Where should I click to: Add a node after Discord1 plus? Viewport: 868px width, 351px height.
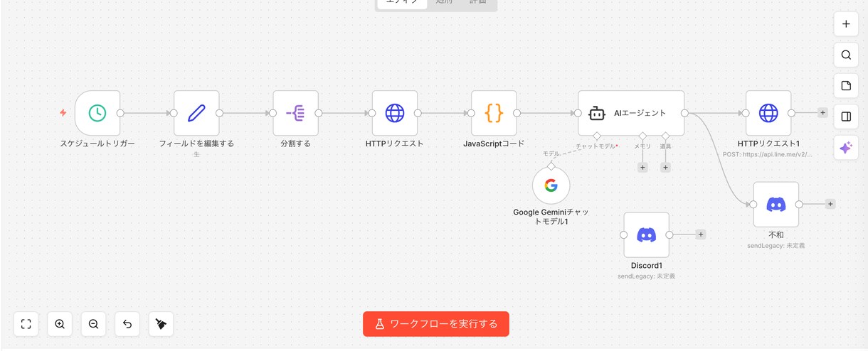(x=701, y=234)
